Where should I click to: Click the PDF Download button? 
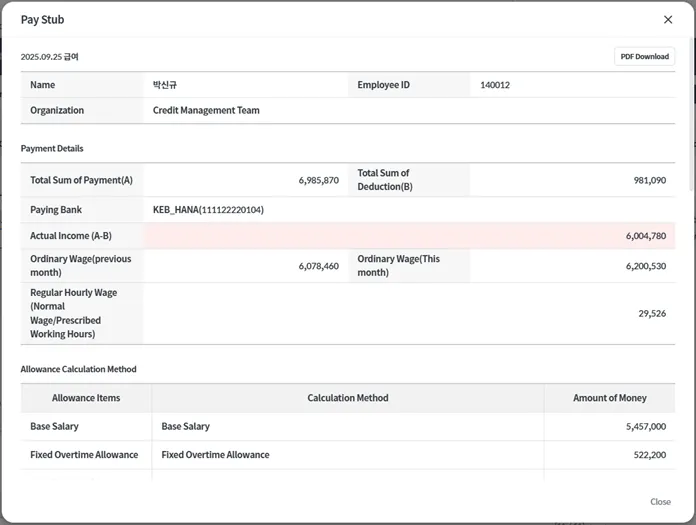644,57
